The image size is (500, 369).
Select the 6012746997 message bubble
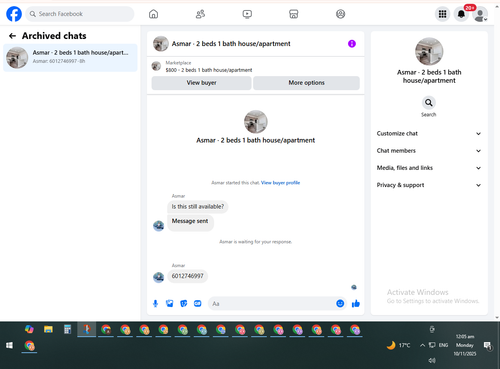coord(187,276)
